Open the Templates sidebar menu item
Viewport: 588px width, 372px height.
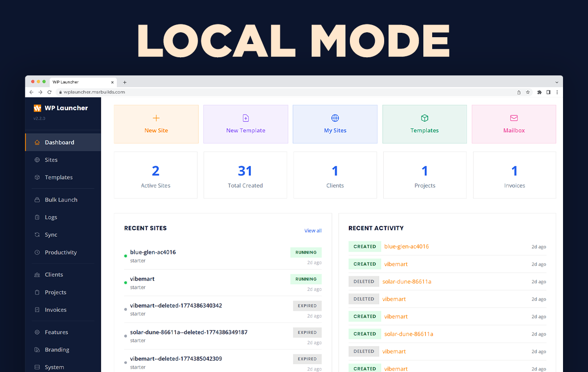click(63, 178)
